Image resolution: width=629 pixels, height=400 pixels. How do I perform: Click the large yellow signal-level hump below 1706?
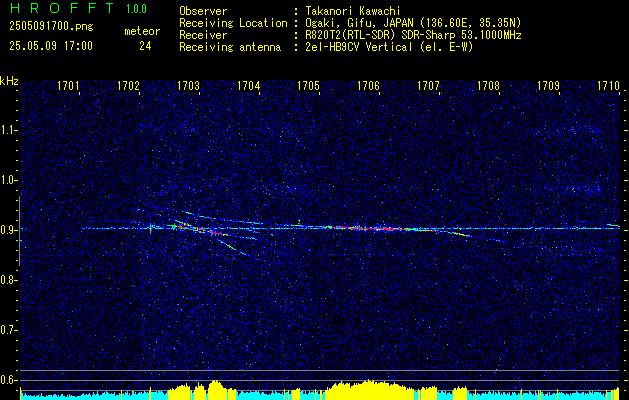[367, 389]
